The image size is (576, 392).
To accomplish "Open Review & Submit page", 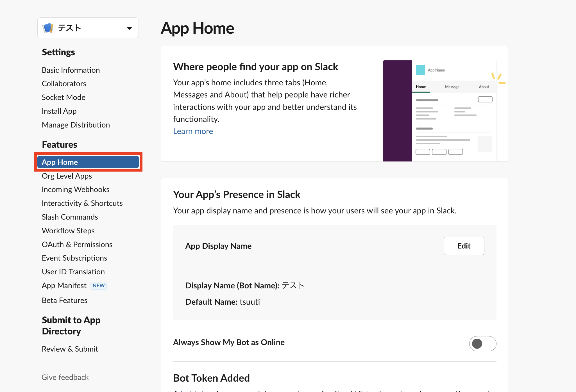I will pyautogui.click(x=70, y=349).
